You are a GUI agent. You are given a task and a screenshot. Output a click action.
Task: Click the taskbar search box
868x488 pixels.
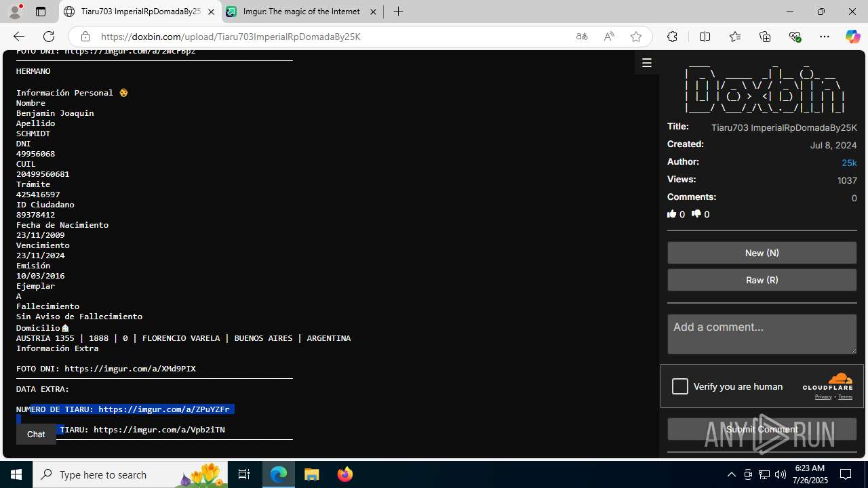coord(132,474)
